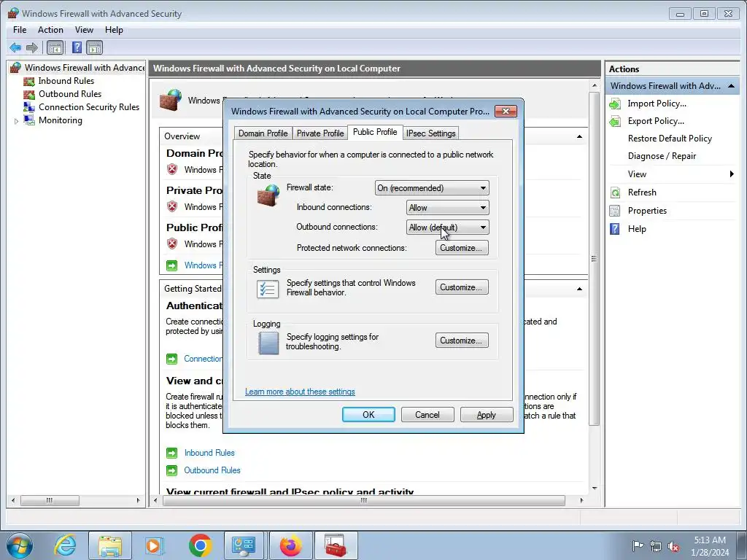Viewport: 747px width, 560px height.
Task: Click Diagnose / Repair action
Action: pos(662,156)
